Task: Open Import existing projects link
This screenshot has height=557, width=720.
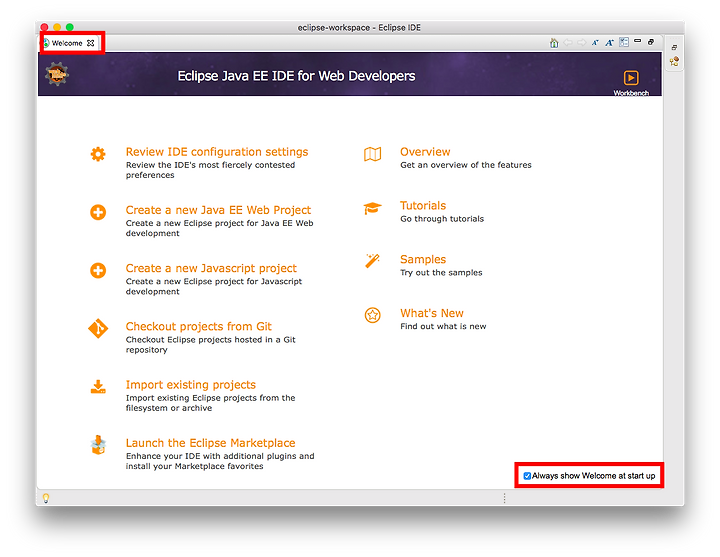Action: [x=191, y=385]
